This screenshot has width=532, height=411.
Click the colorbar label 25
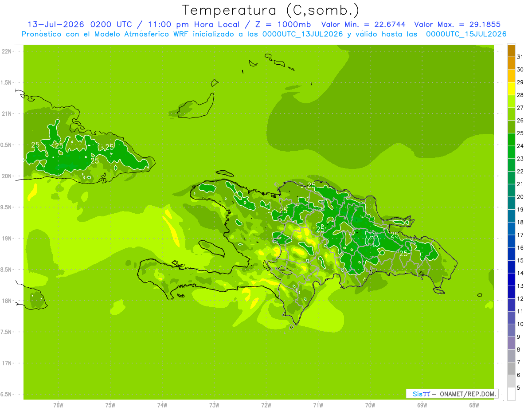[520, 133]
